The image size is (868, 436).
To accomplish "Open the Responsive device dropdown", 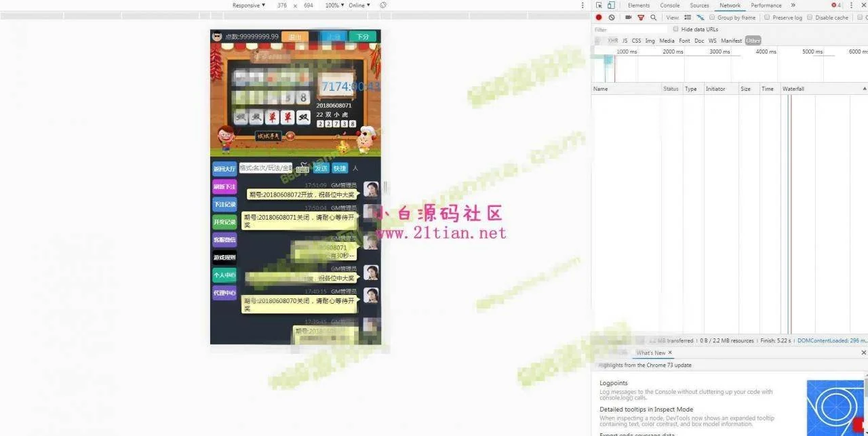I will pyautogui.click(x=249, y=5).
